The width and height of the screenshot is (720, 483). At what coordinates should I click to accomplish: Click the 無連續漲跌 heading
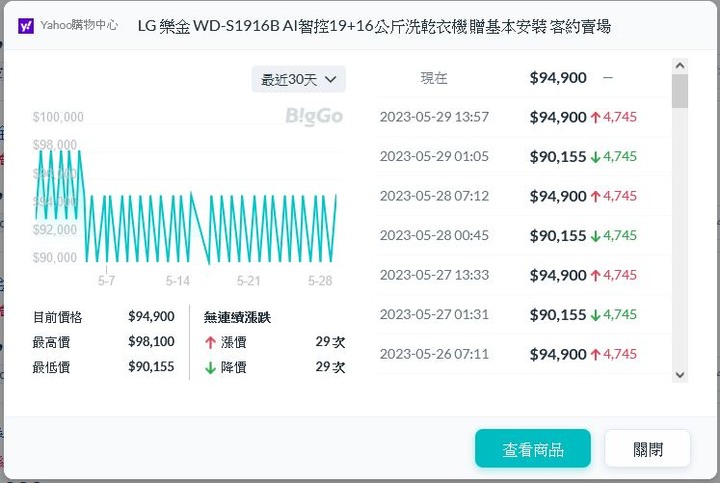[x=237, y=317]
